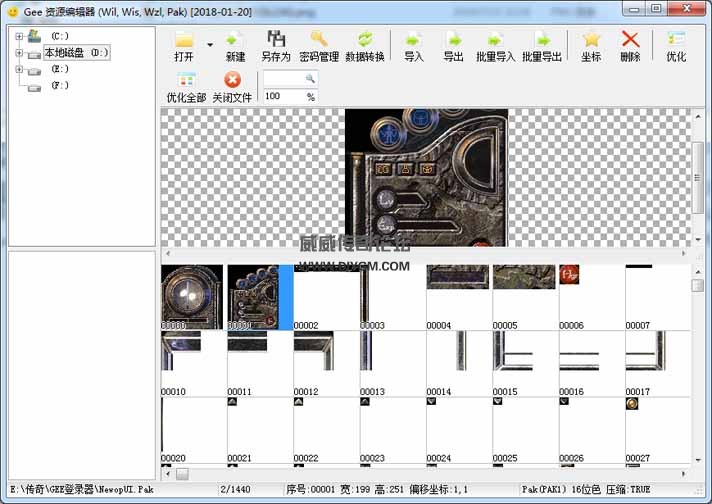Click preview horizontal scroll-right arrow
Viewport: 712px width, 504px height.
[684, 253]
